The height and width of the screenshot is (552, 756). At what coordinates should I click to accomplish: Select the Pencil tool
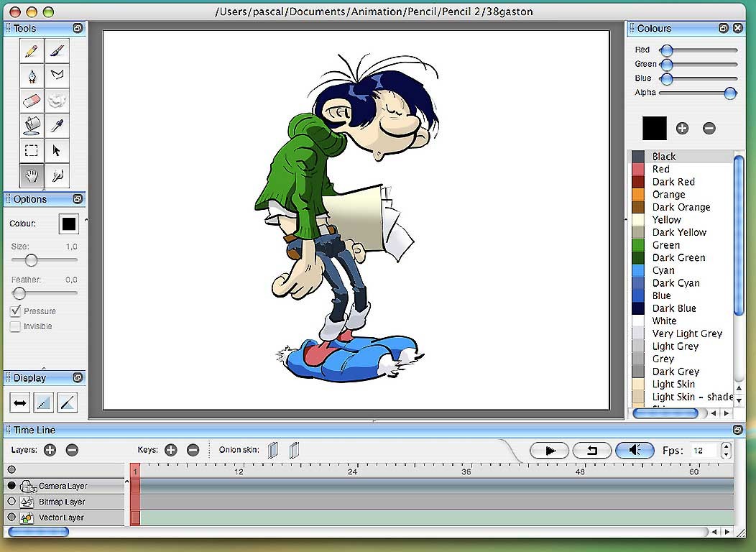pos(32,50)
